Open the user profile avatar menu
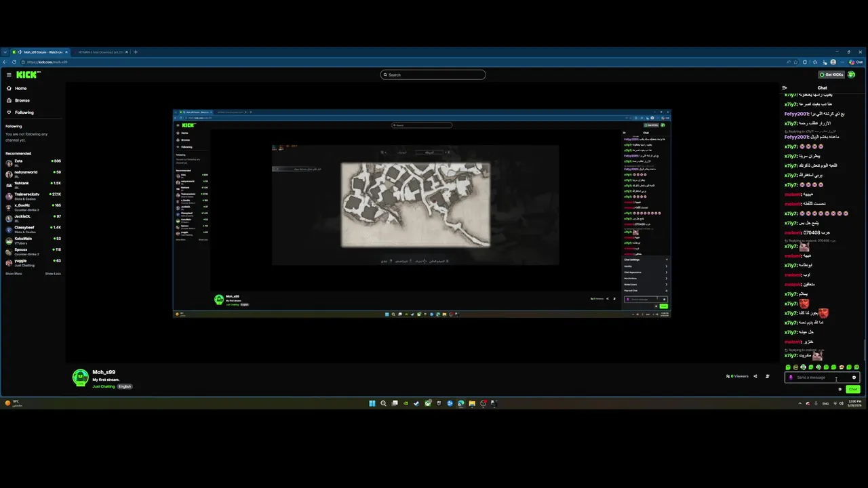Image resolution: width=868 pixels, height=488 pixels. pos(852,75)
